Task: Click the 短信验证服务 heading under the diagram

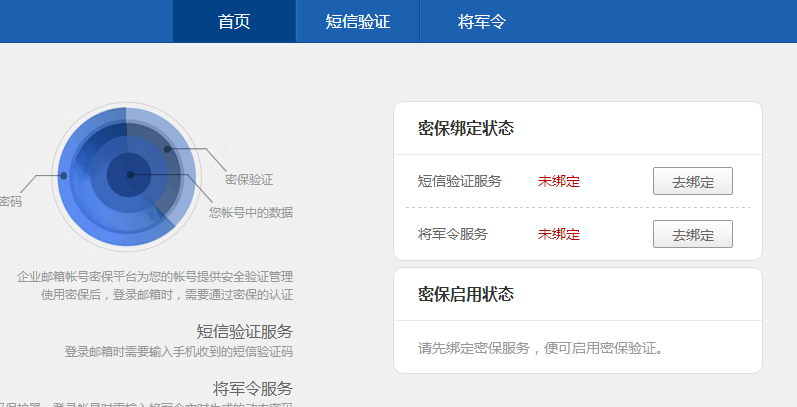Action: tap(244, 332)
